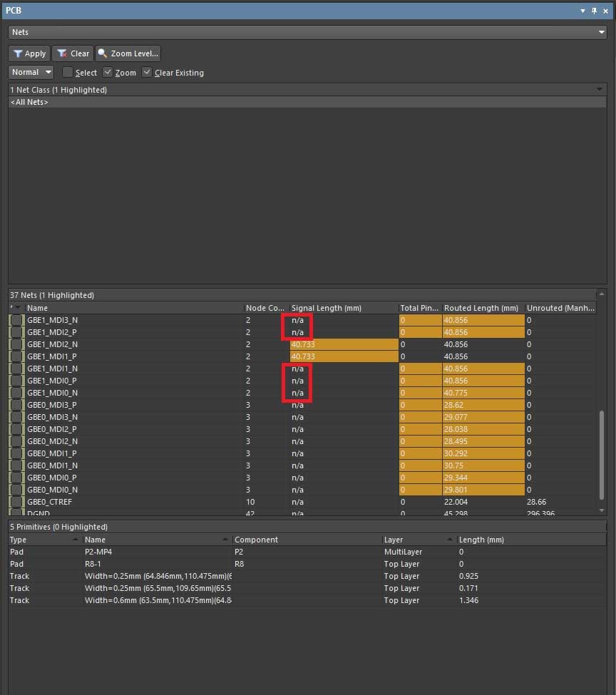Viewport: 616px width, 695px height.
Task: Disable the Clear Existing checkbox
Action: [x=147, y=73]
